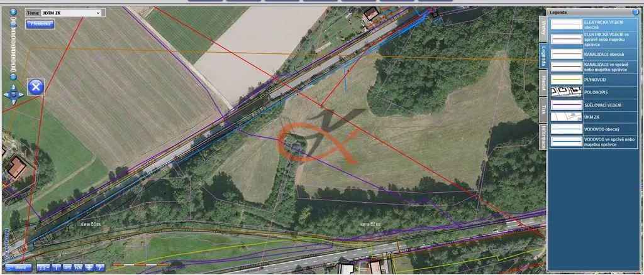Open help with question mark button

tap(99, 267)
